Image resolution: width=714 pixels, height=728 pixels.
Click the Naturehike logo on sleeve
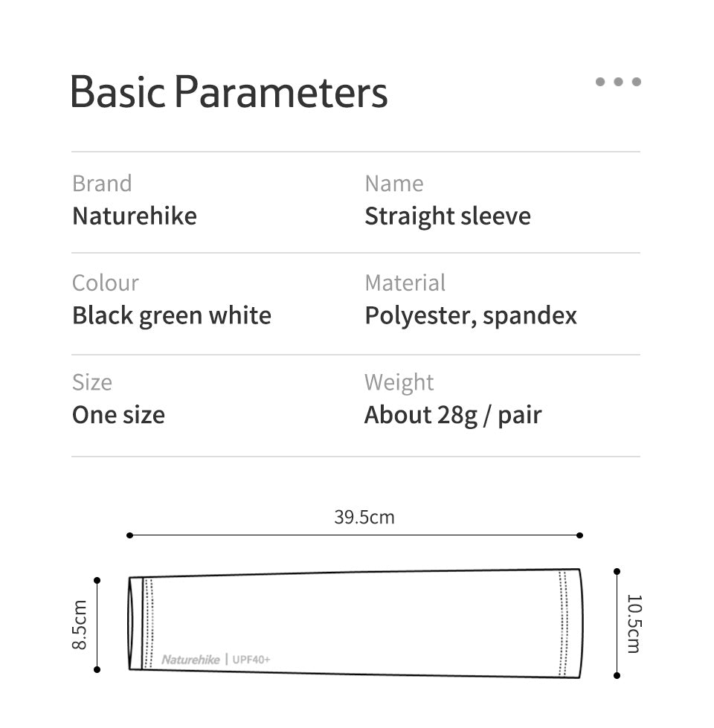click(191, 660)
